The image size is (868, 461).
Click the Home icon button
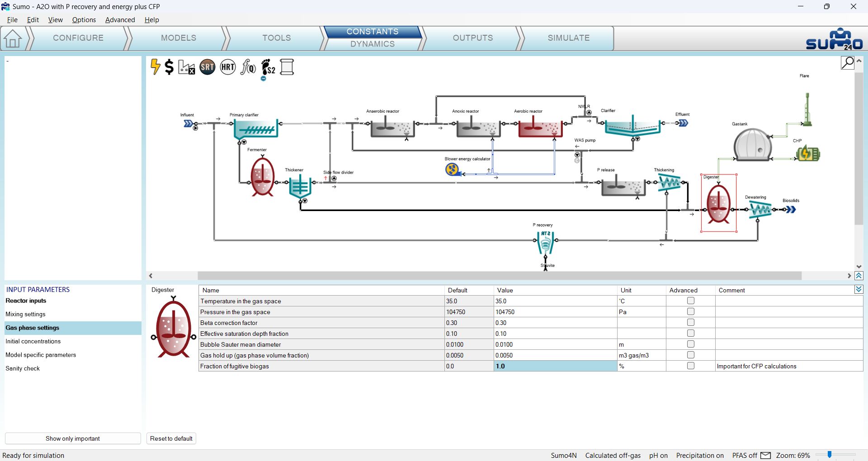(13, 38)
